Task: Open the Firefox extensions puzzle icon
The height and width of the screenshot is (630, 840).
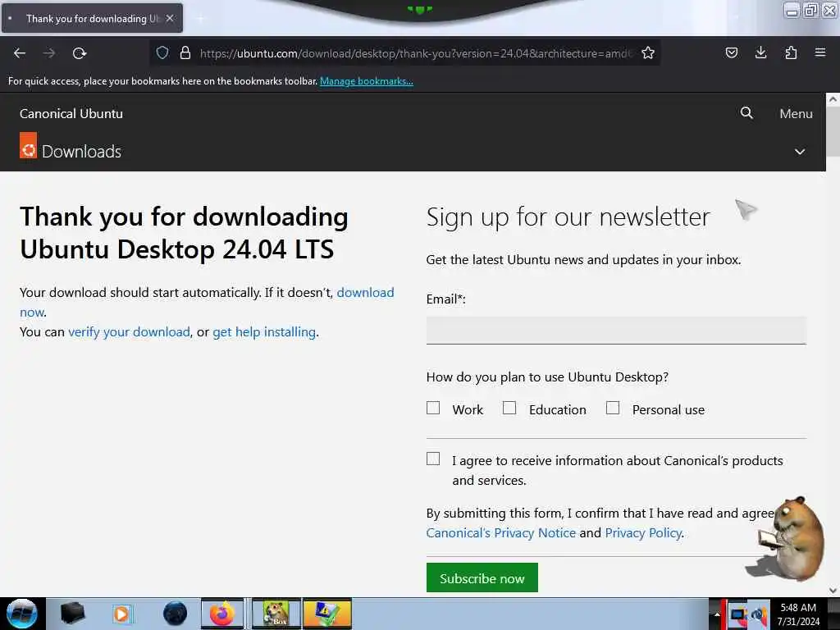Action: 791,52
